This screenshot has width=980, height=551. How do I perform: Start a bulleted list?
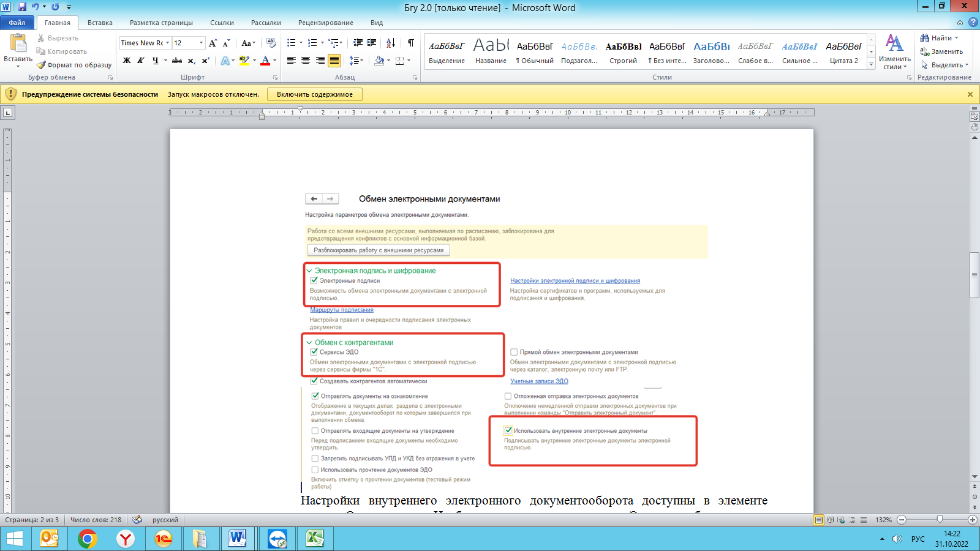click(x=292, y=43)
